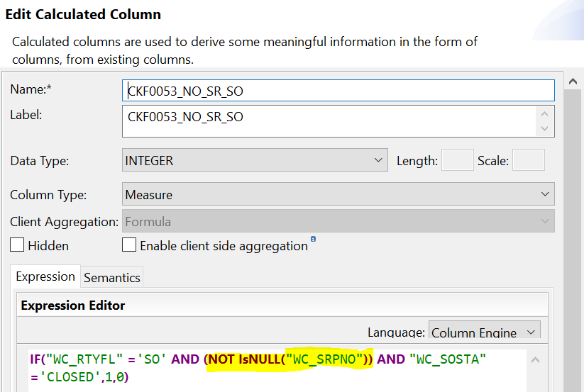Expand the Column Type Measure dropdown

coord(338,194)
